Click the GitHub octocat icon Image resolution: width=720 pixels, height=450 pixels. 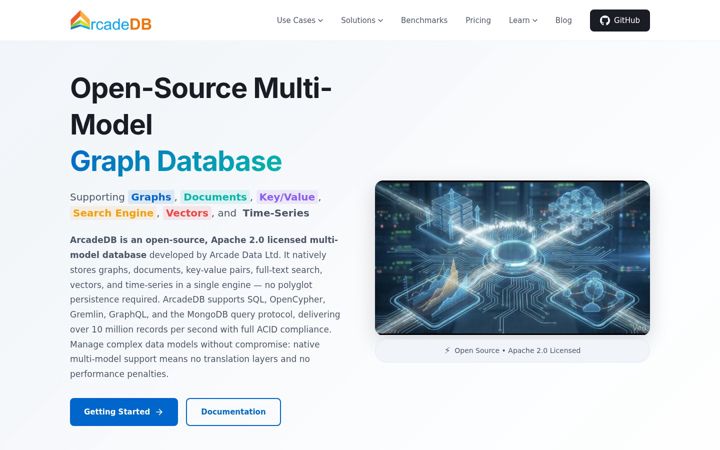pos(605,20)
